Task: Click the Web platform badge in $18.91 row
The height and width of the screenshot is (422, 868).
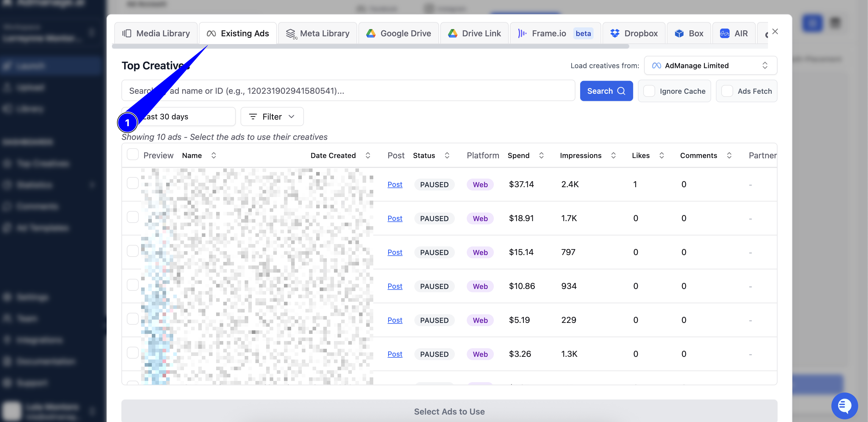Action: [x=480, y=218]
